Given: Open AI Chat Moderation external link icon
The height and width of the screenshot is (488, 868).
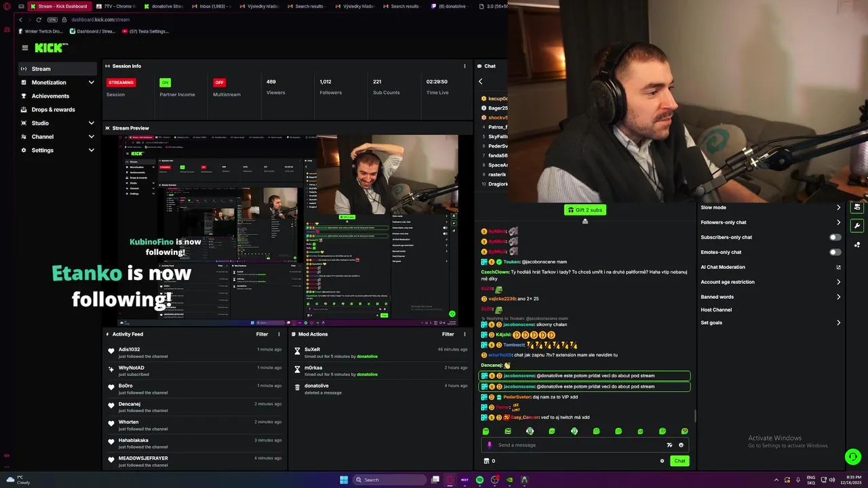Looking at the screenshot, I should pos(839,267).
